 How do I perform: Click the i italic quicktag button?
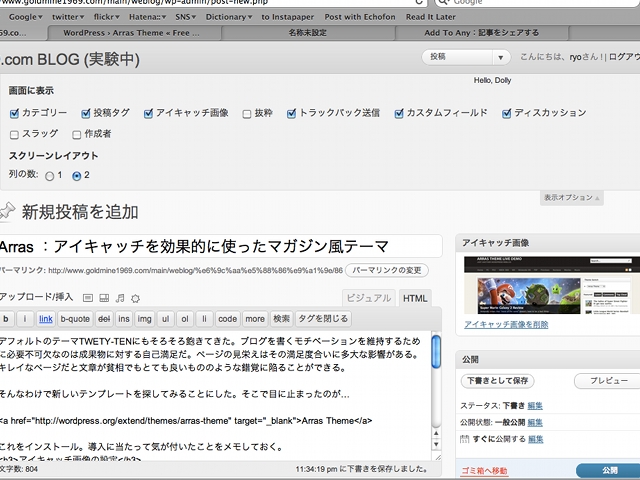[x=25, y=319]
